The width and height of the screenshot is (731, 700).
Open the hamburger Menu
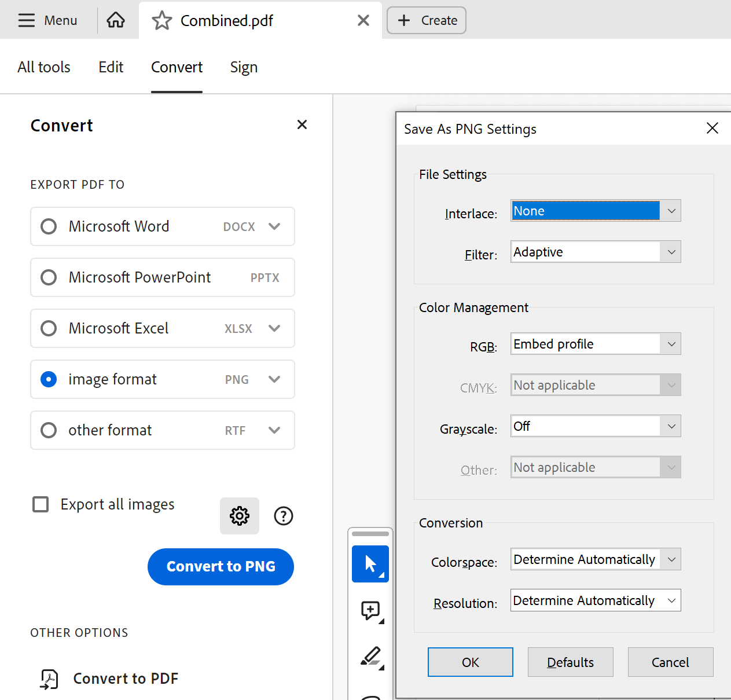tap(47, 20)
